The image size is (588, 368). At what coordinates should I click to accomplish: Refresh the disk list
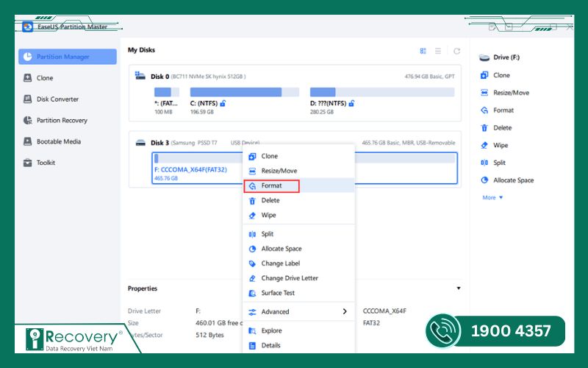[456, 51]
